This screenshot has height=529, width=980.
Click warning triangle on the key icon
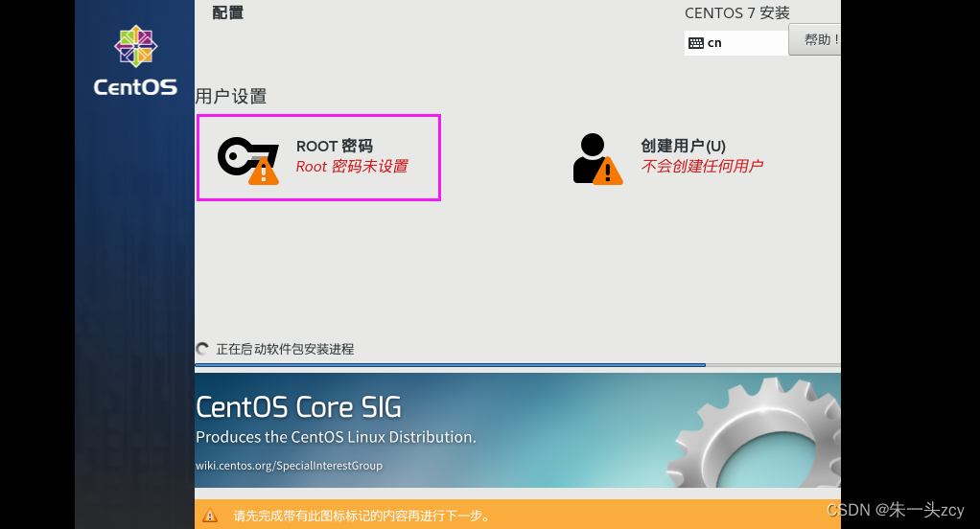[263, 172]
